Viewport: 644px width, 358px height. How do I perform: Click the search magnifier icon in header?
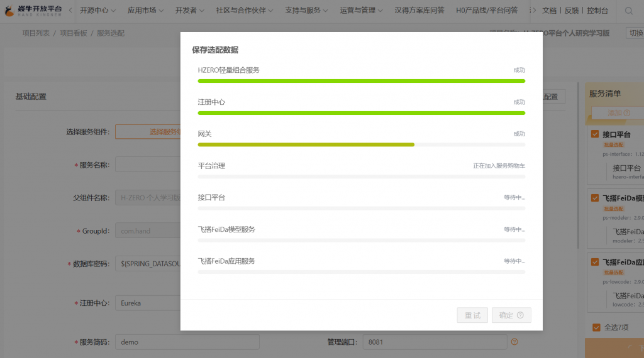click(x=629, y=11)
